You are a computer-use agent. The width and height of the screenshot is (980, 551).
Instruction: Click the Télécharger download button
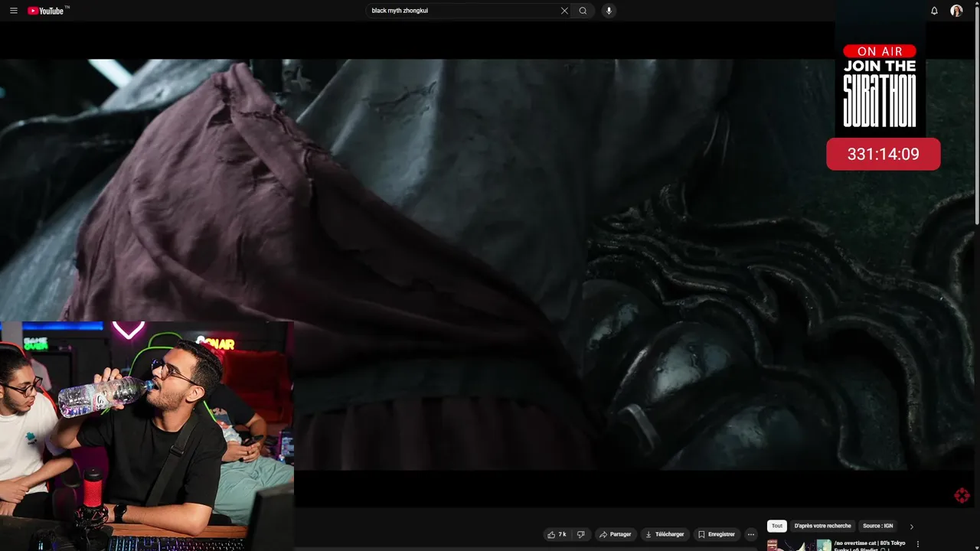665,534
